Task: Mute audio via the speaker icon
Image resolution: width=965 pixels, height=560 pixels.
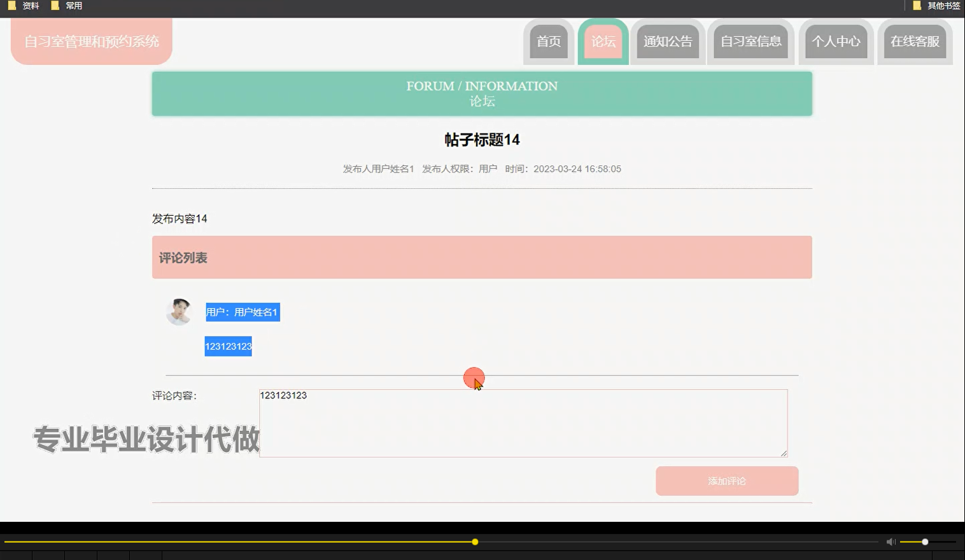Action: (891, 542)
